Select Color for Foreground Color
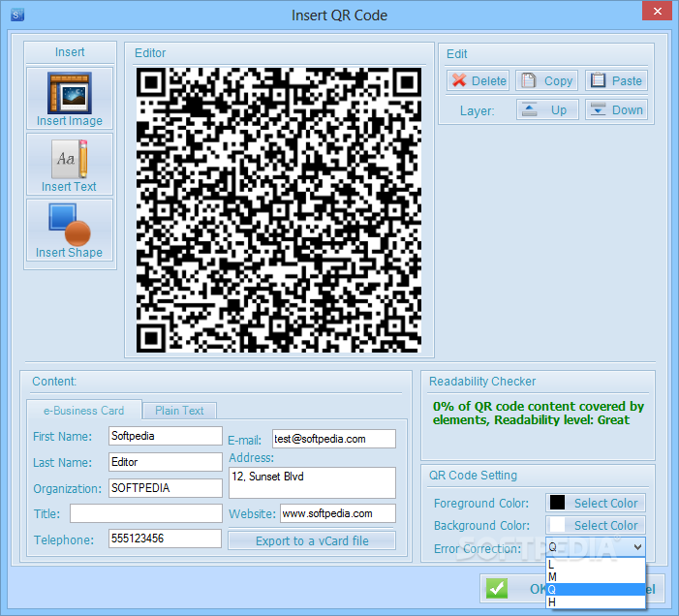Screen dimensions: 679x616 [x=596, y=503]
